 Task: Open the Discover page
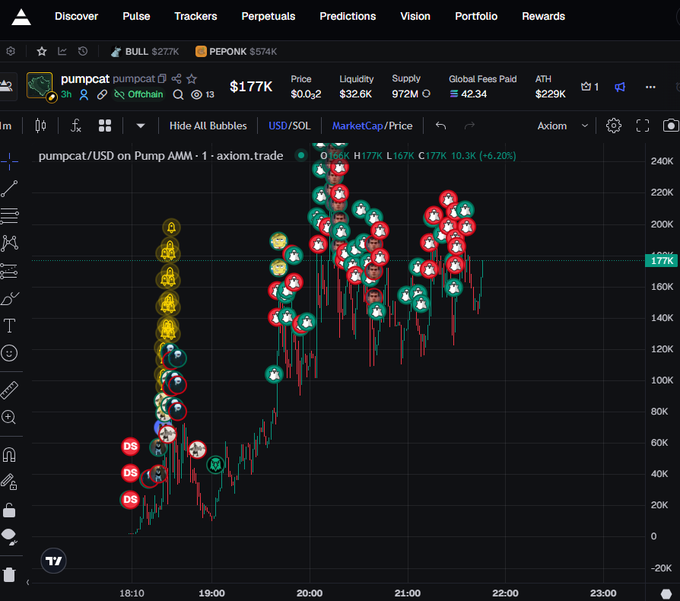pyautogui.click(x=76, y=16)
